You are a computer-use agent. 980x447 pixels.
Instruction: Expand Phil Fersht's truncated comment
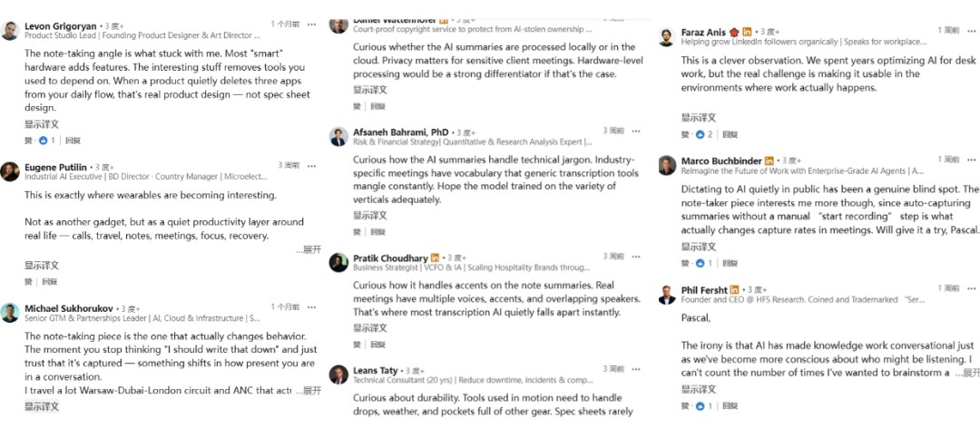click(x=967, y=374)
